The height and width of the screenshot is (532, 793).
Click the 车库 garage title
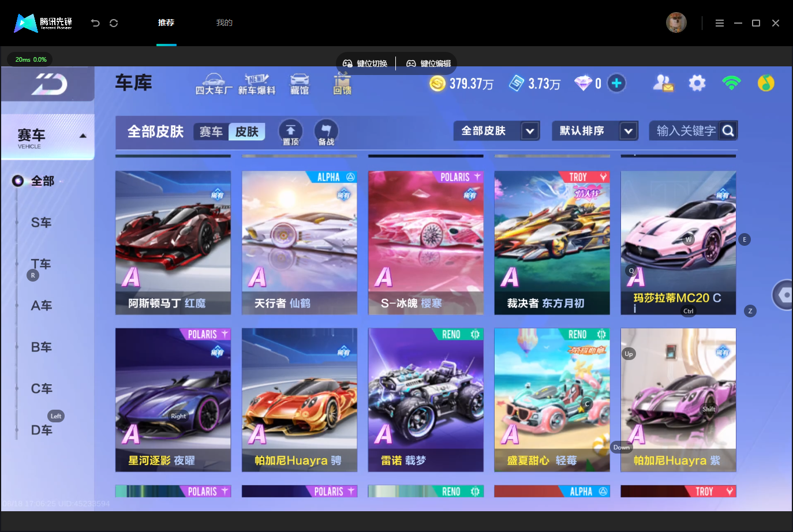[133, 83]
